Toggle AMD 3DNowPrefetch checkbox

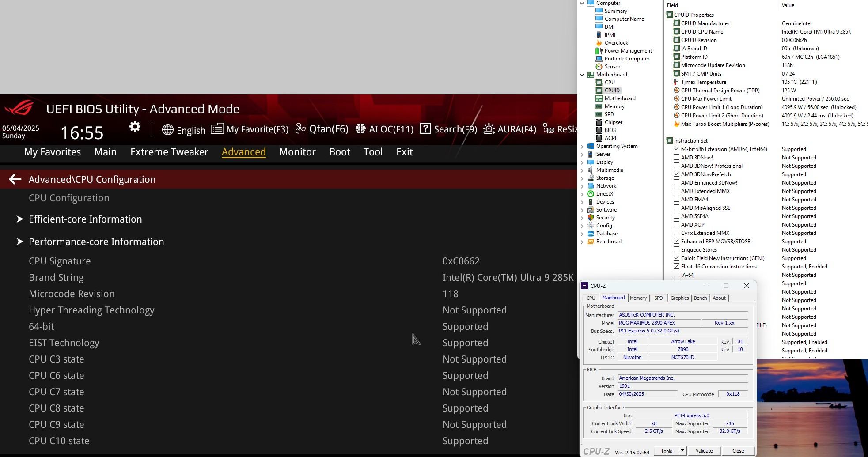coord(676,174)
